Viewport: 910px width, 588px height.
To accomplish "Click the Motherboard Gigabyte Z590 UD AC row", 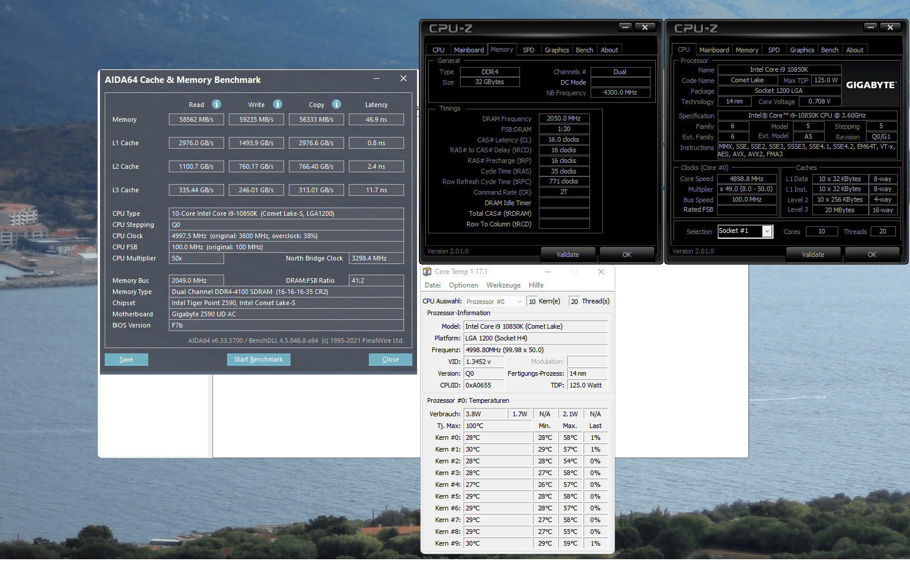I will coord(286,314).
